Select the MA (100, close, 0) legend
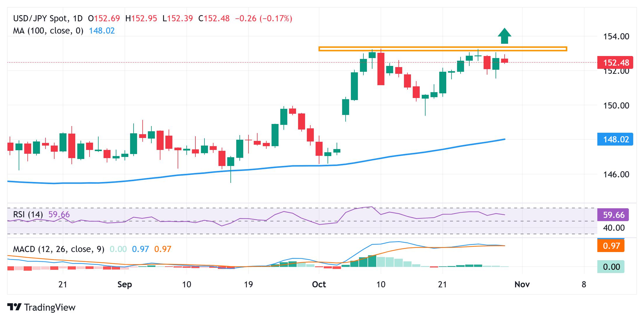Screen dimensions: 644x320 tap(48, 31)
